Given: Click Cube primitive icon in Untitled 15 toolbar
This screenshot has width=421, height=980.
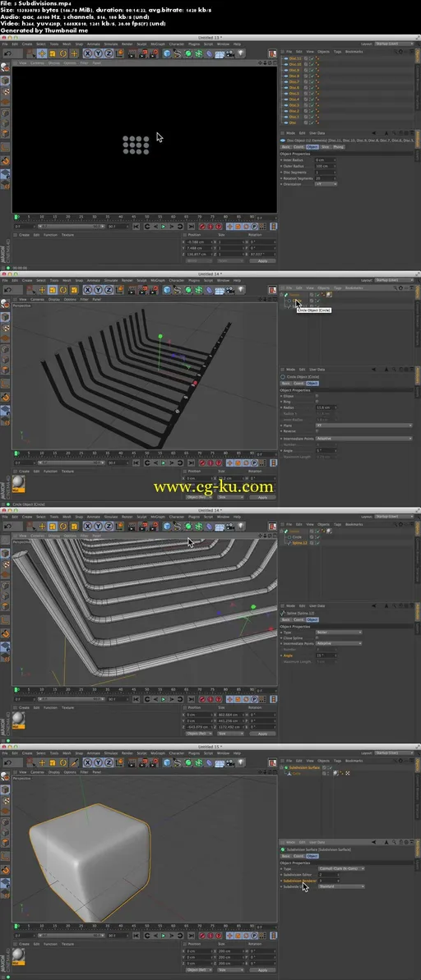Looking at the screenshot, I should pos(167,762).
